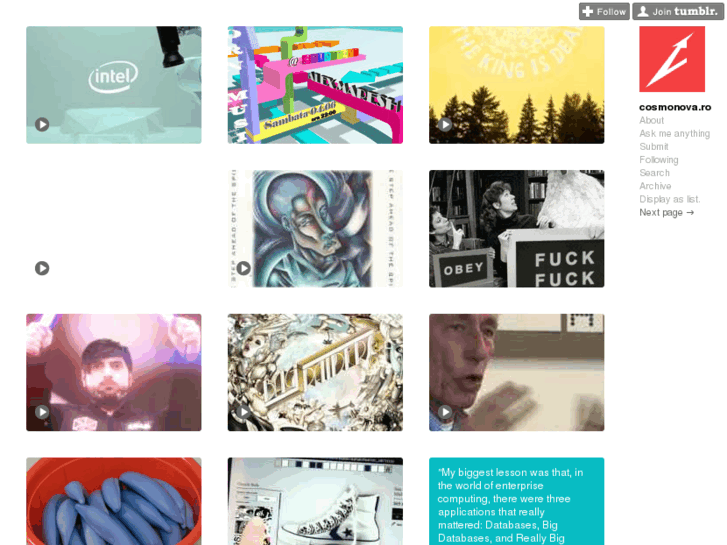Viewport: 727px width, 545px height.
Task: Switch to Display as list view
Action: 670,199
